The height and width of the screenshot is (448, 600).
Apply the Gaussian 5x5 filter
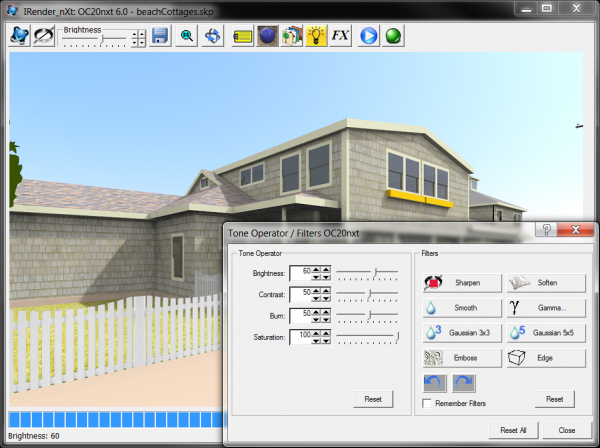click(545, 332)
